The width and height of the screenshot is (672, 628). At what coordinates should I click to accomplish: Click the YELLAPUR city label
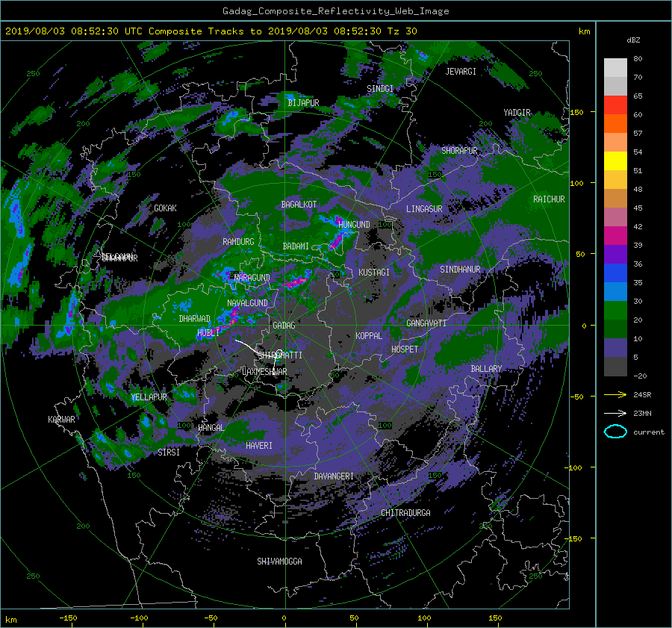pyautogui.click(x=149, y=397)
